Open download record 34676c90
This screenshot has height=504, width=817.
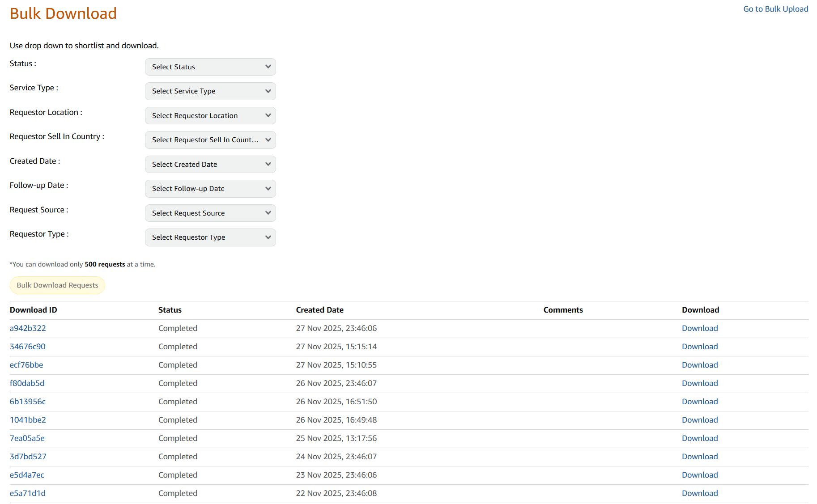tap(27, 346)
